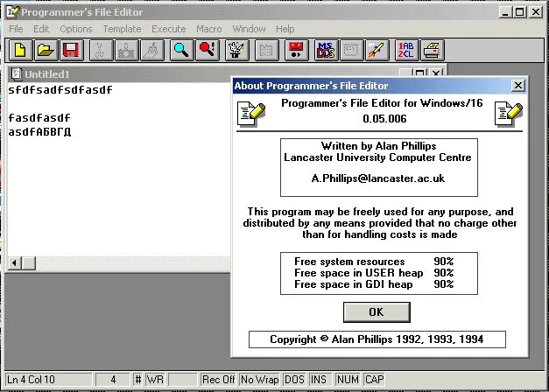Click the line count 4 status field
Image resolution: width=549 pixels, height=392 pixels.
113,380
